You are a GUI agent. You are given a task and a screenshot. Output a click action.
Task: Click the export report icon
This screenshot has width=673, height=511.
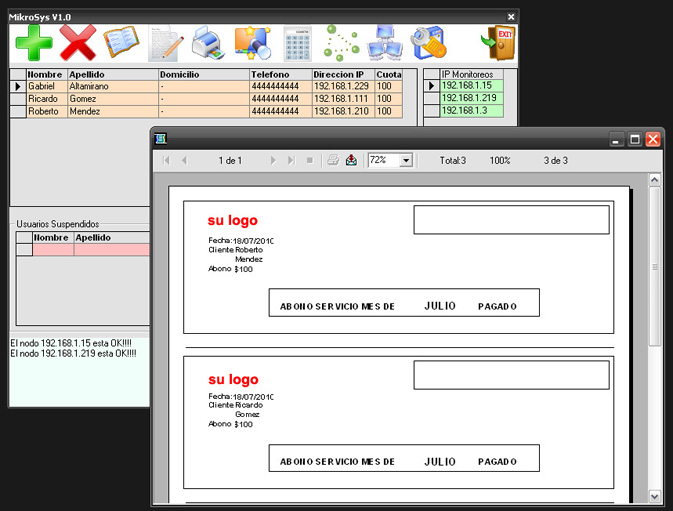tap(351, 160)
